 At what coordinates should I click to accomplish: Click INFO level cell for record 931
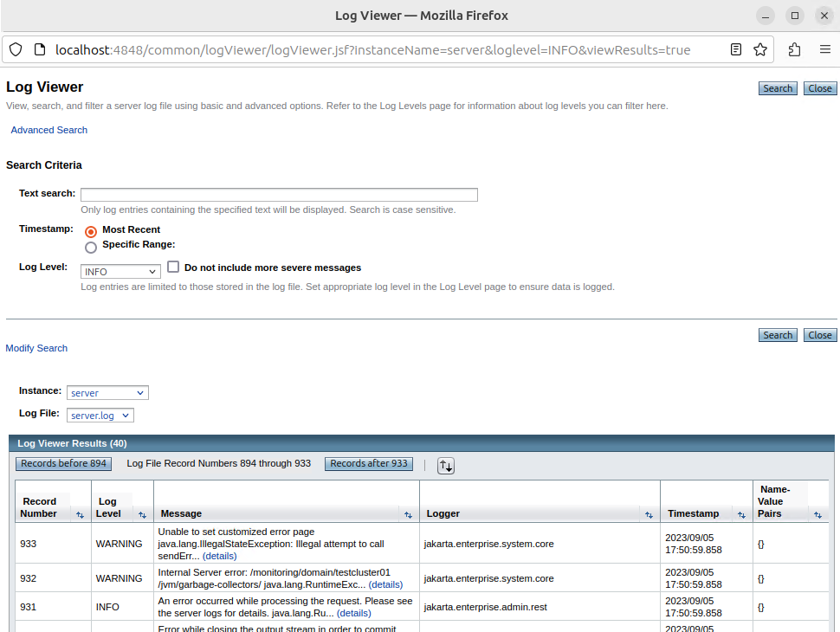[x=122, y=607]
